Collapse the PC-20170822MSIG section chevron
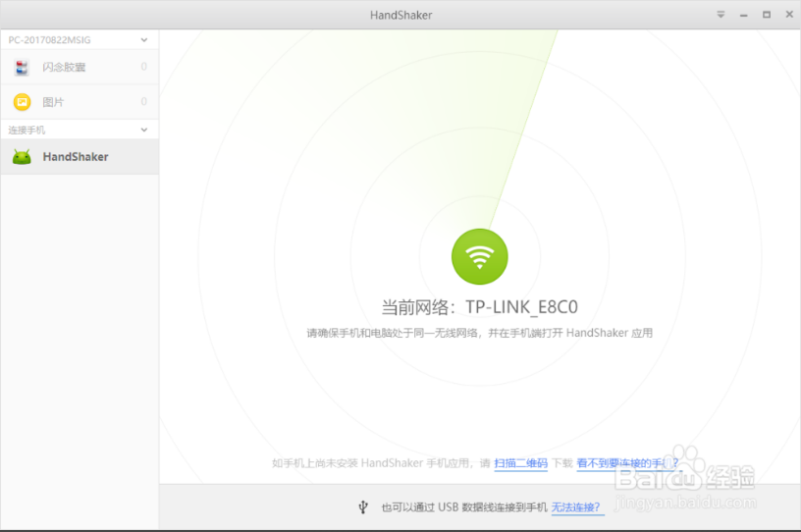Screen dimensions: 801x532 tap(144, 40)
